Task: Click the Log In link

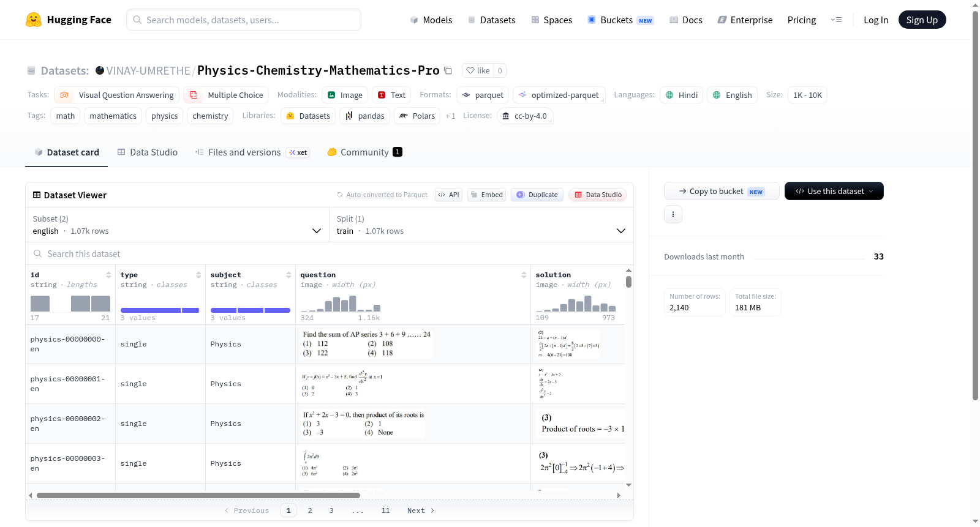Action: click(876, 20)
